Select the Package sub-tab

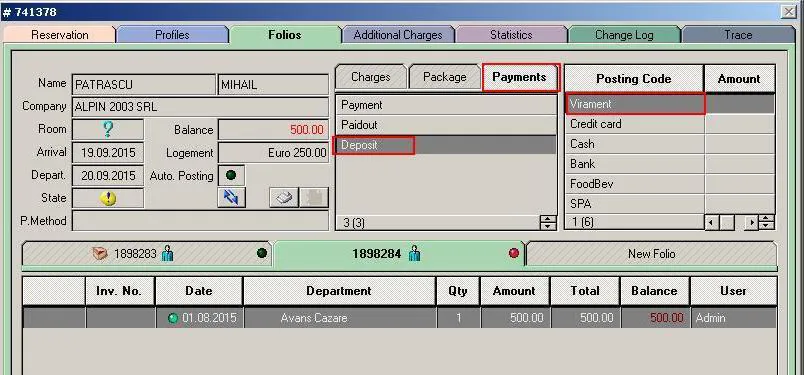[445, 77]
